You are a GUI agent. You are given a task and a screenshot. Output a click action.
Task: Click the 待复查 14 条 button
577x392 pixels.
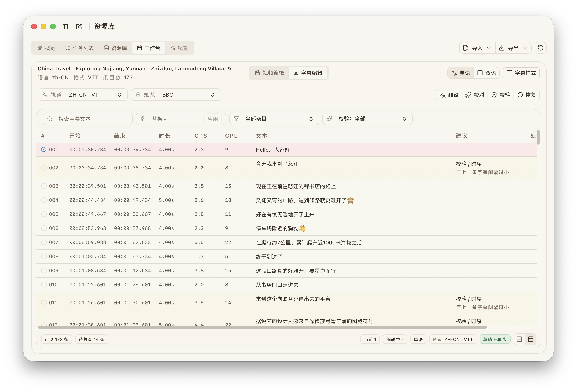91,339
